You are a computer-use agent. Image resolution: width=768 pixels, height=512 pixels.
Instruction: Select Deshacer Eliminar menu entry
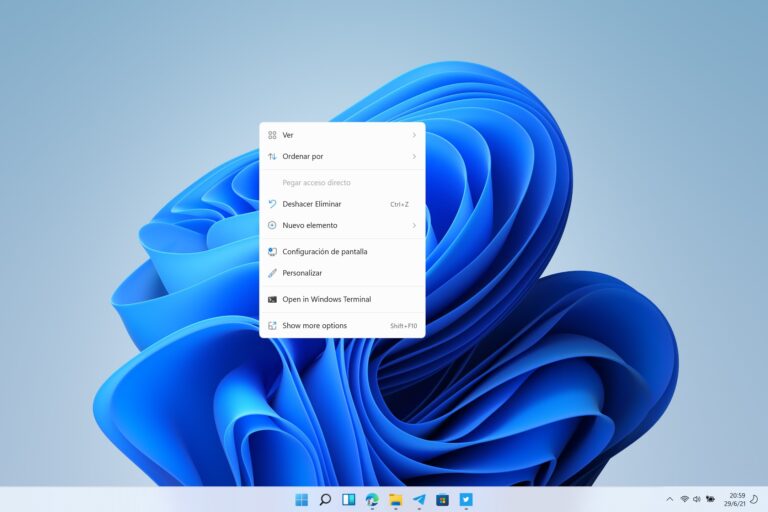(x=342, y=204)
